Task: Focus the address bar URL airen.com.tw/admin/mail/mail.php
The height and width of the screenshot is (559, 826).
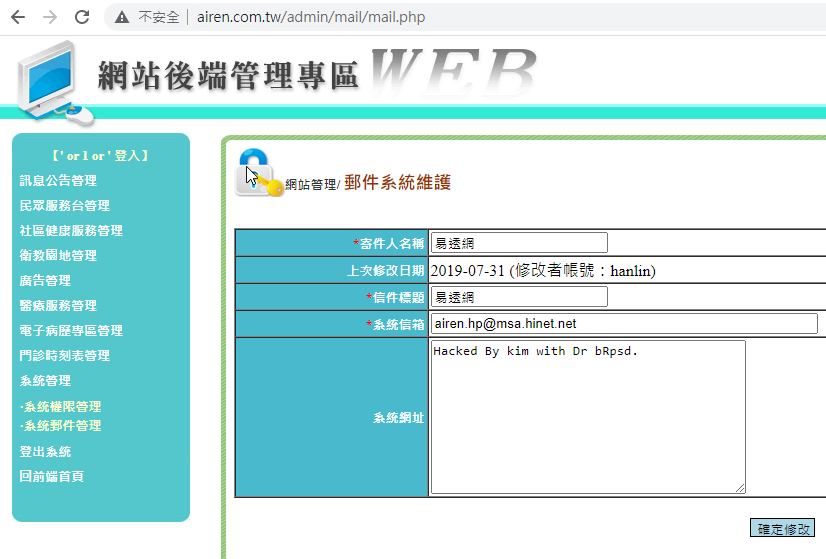Action: click(x=311, y=17)
